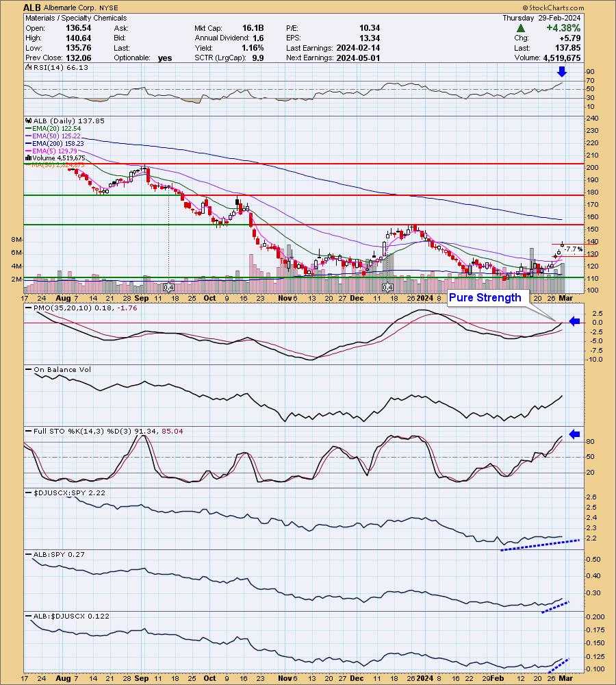Click the header Volume value 4,519,675
Viewport: 616px width, 685px height.
562,58
